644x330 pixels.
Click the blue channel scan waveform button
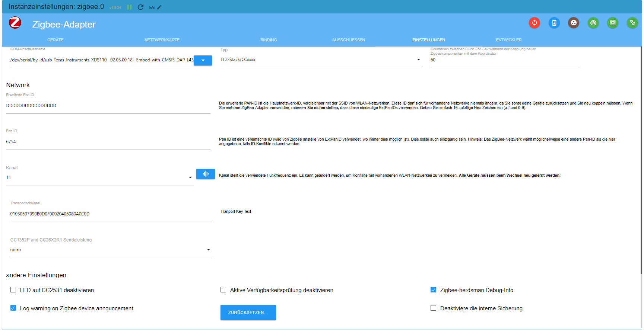(x=206, y=174)
